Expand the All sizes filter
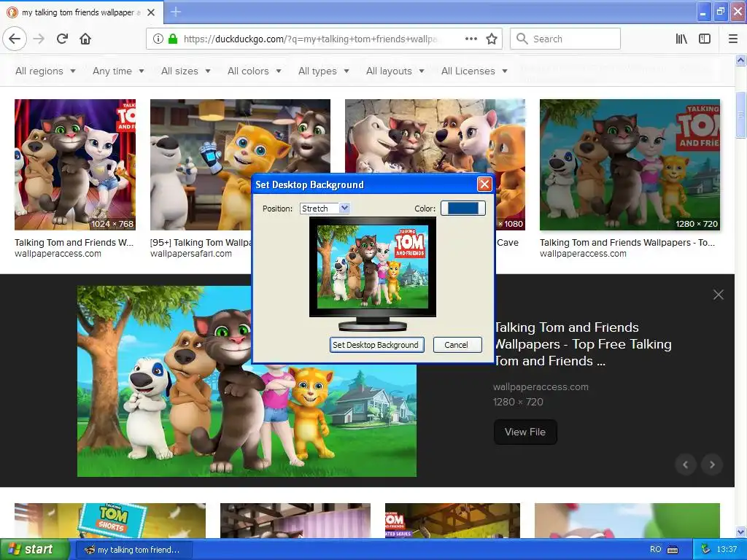This screenshot has height=560, width=747. [x=186, y=71]
